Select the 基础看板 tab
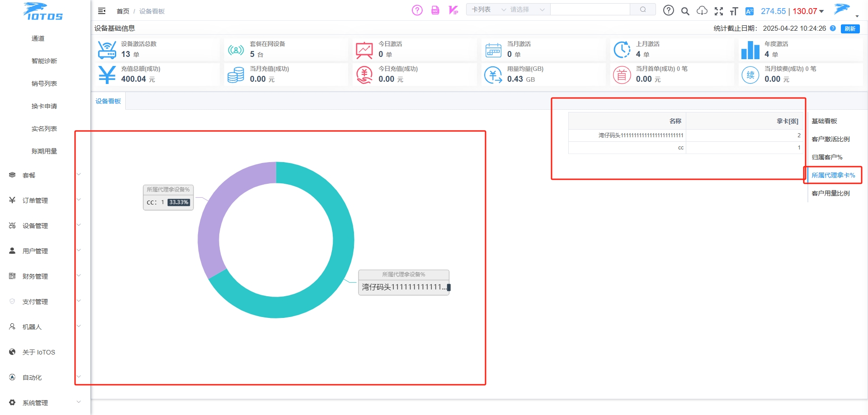Image resolution: width=868 pixels, height=415 pixels. click(825, 121)
